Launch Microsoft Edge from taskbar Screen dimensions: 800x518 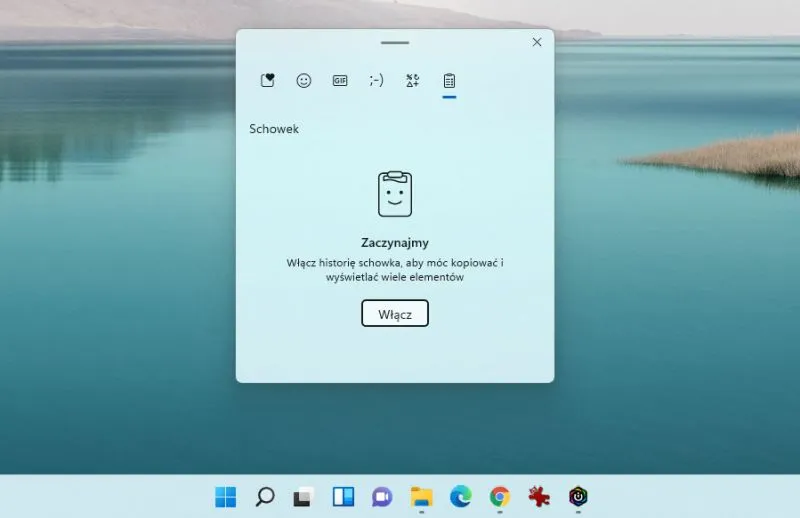pos(461,497)
